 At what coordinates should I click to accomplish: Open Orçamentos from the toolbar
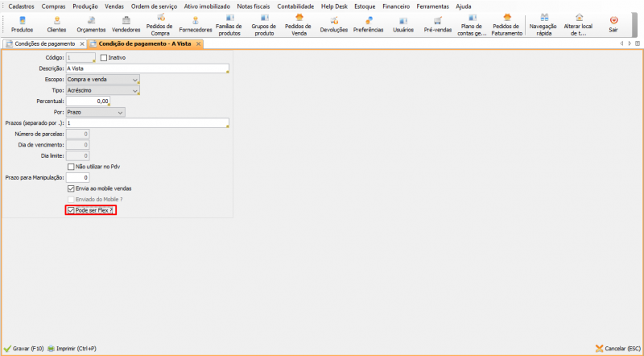[x=90, y=23]
